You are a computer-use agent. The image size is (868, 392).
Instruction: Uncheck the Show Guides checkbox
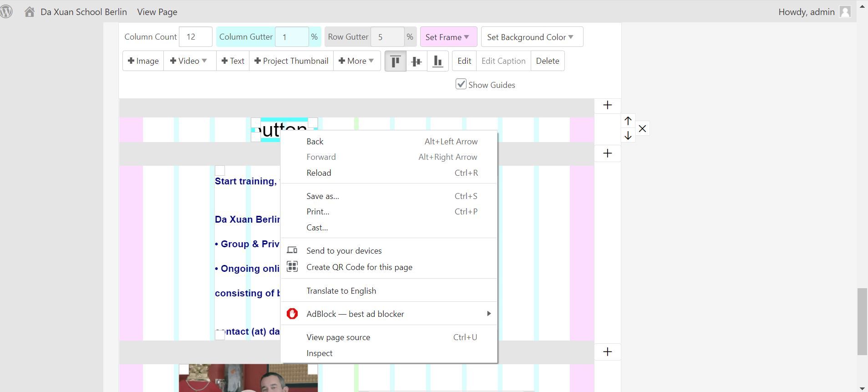pyautogui.click(x=461, y=84)
